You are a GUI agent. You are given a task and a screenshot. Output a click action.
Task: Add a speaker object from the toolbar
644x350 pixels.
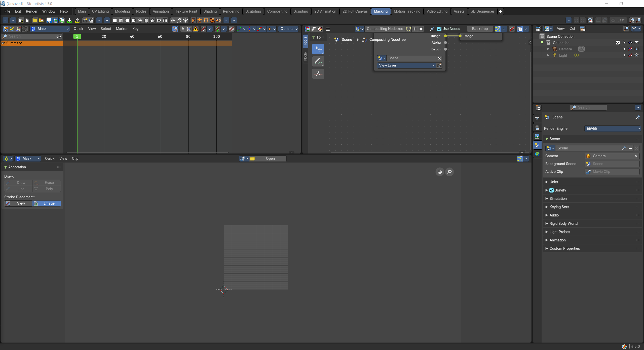coord(218,20)
